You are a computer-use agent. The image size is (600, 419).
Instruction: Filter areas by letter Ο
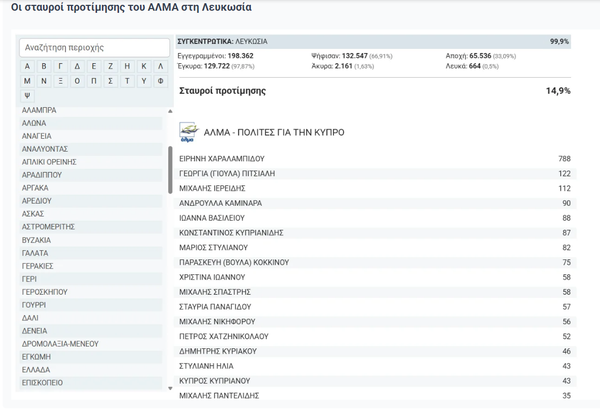pos(77,81)
